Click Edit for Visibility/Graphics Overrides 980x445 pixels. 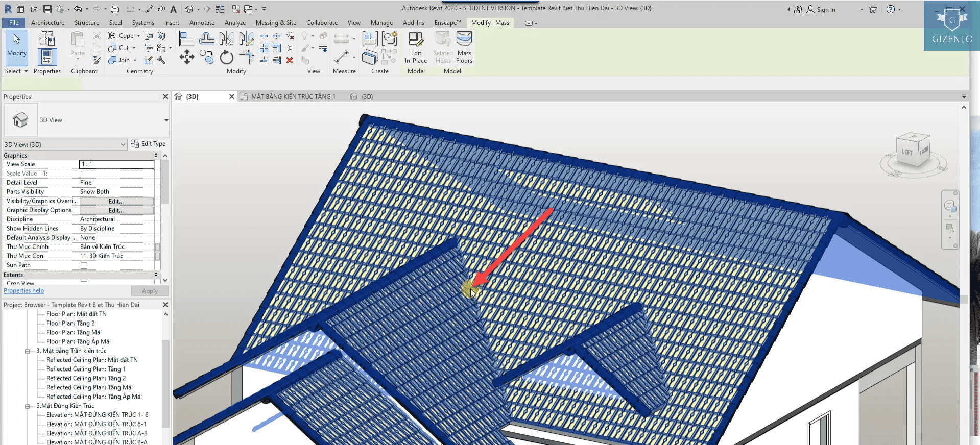click(x=116, y=201)
